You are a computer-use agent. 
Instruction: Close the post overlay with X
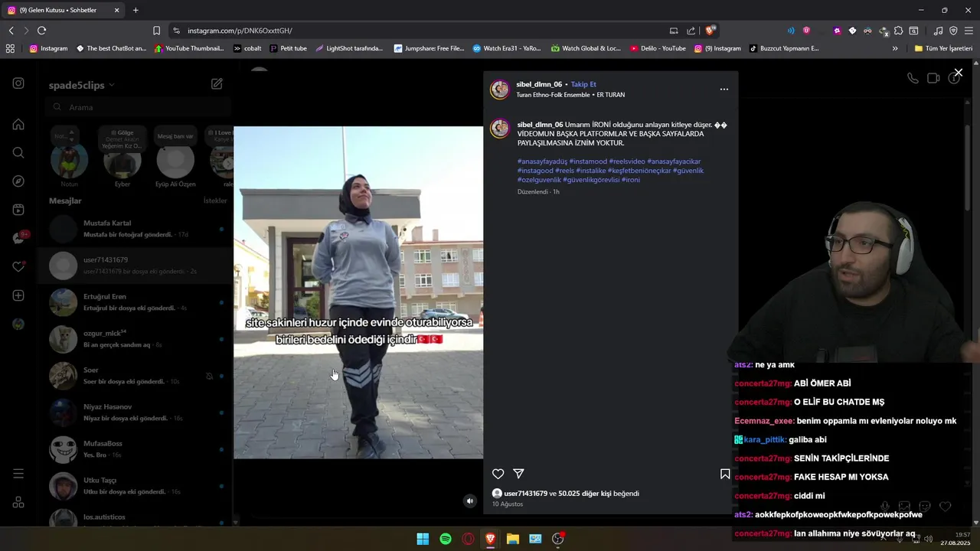tap(958, 73)
